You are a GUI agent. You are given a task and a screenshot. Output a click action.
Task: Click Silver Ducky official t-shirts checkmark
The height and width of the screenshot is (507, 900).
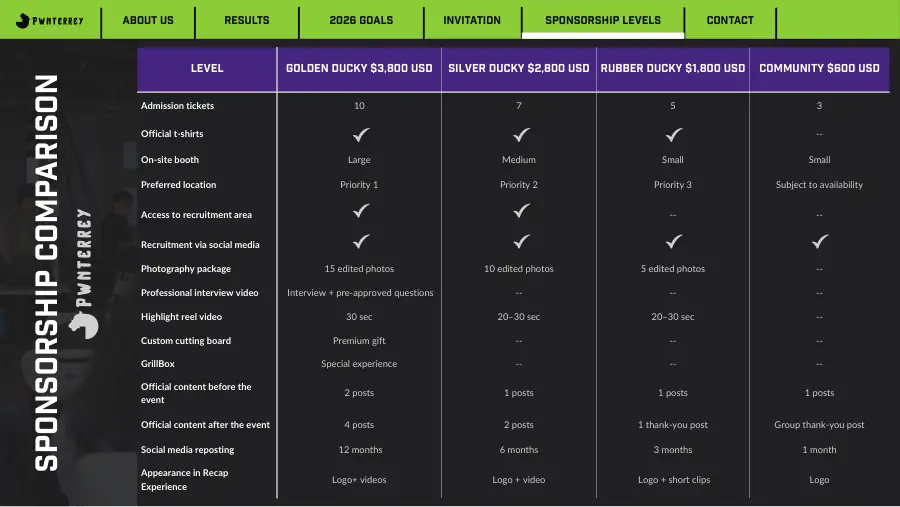coord(521,134)
